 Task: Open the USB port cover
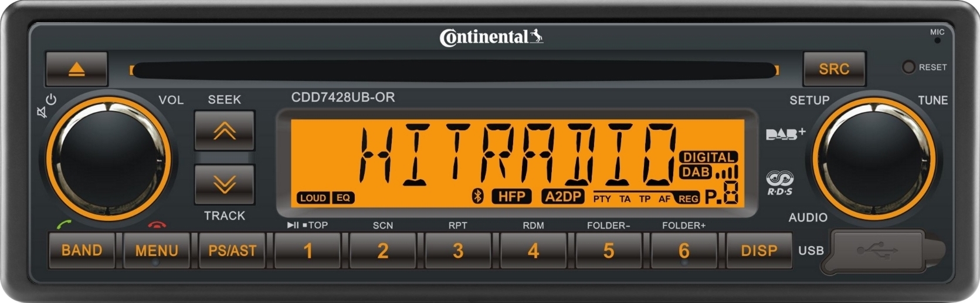click(x=884, y=251)
